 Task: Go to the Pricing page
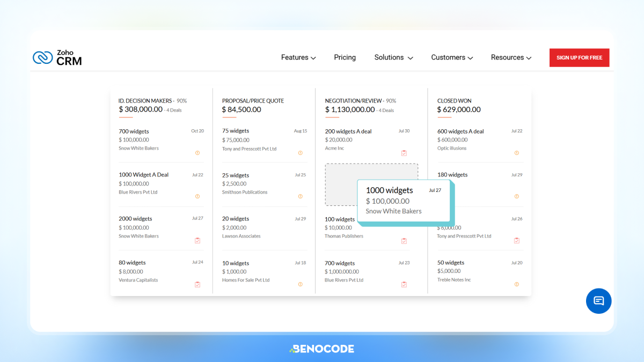(x=345, y=57)
